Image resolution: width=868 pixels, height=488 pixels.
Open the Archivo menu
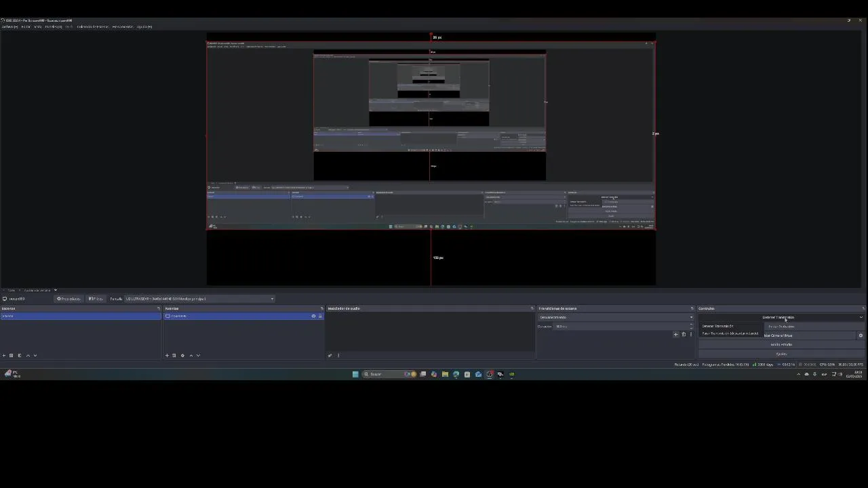(9, 27)
